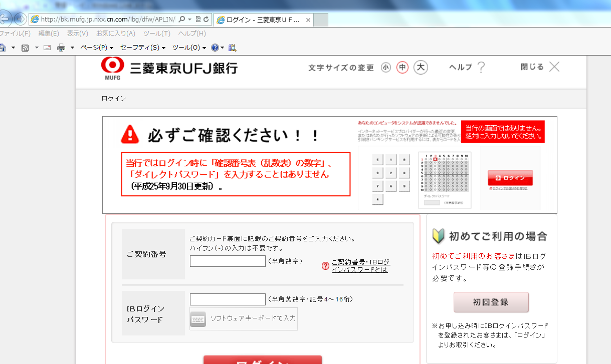This screenshot has width=611, height=364.
Task: Click the ログイン breadcrumb text
Action: [114, 99]
